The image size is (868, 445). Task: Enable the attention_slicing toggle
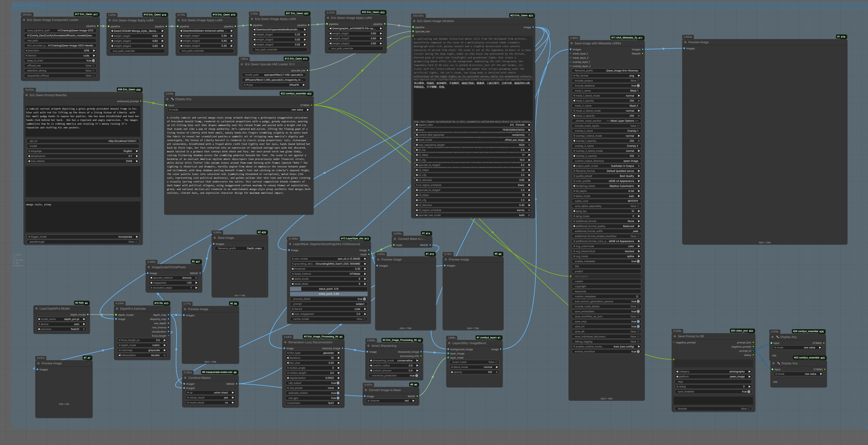tap(93, 71)
